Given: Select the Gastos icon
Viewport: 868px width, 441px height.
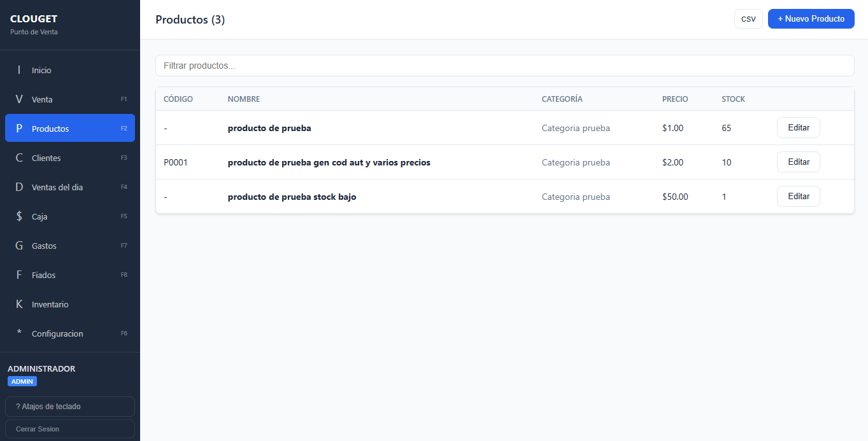Looking at the screenshot, I should [x=18, y=246].
